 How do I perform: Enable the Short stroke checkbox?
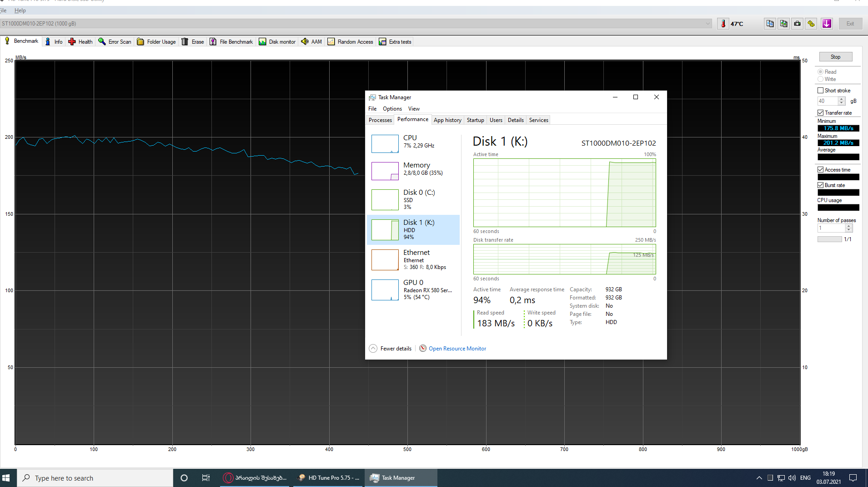click(821, 91)
